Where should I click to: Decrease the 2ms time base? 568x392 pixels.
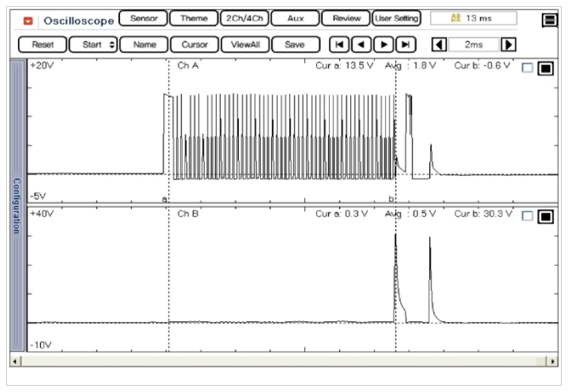point(439,45)
